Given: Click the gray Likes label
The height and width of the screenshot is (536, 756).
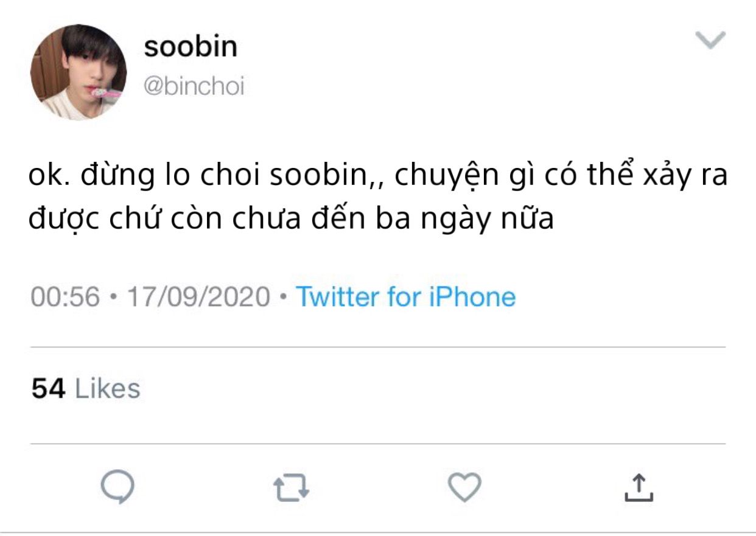Looking at the screenshot, I should click(x=107, y=389).
